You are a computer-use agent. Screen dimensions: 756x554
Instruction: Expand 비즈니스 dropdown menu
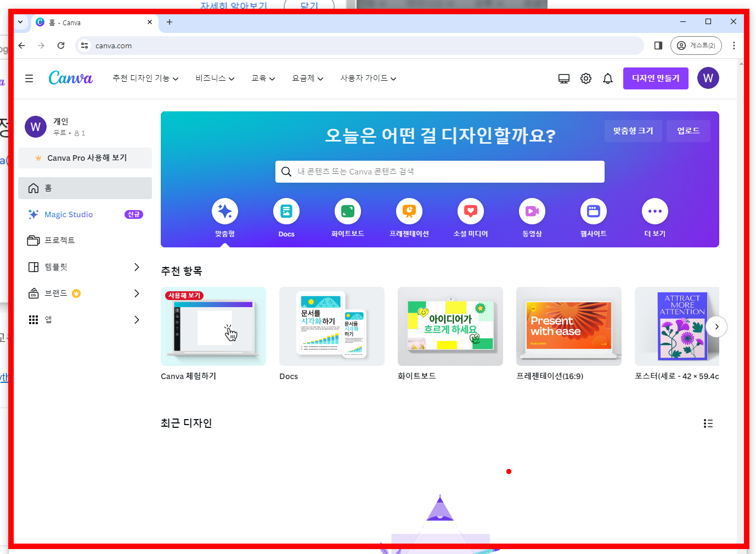[215, 78]
